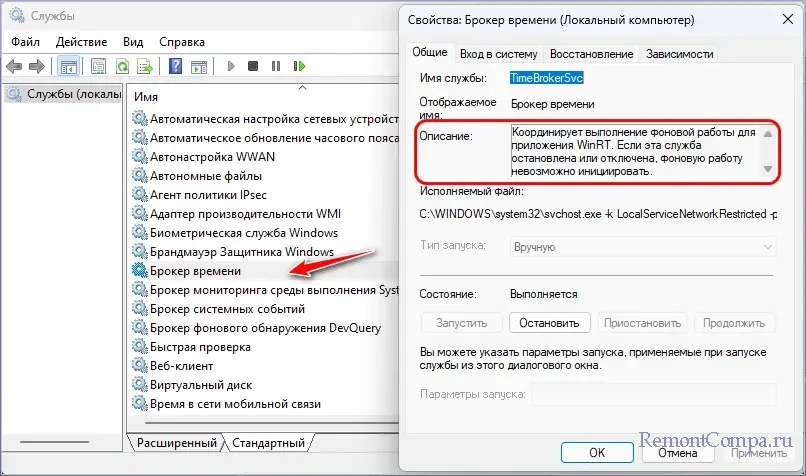Click the Restart Service toolbar icon
The image size is (806, 476).
[x=298, y=66]
